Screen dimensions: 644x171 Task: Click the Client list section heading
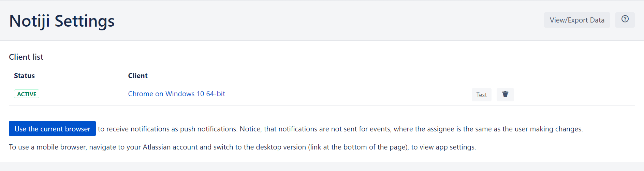(x=26, y=57)
